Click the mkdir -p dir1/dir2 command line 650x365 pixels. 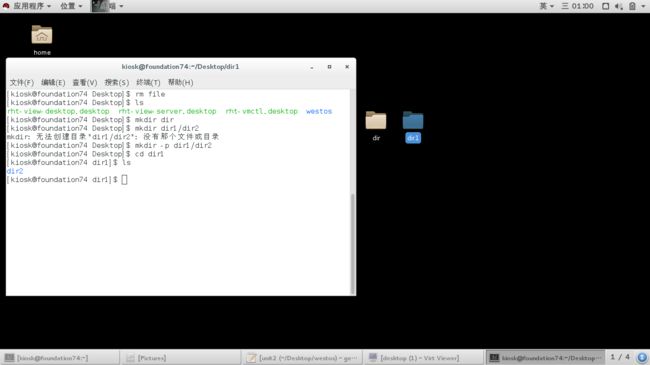tap(109, 146)
